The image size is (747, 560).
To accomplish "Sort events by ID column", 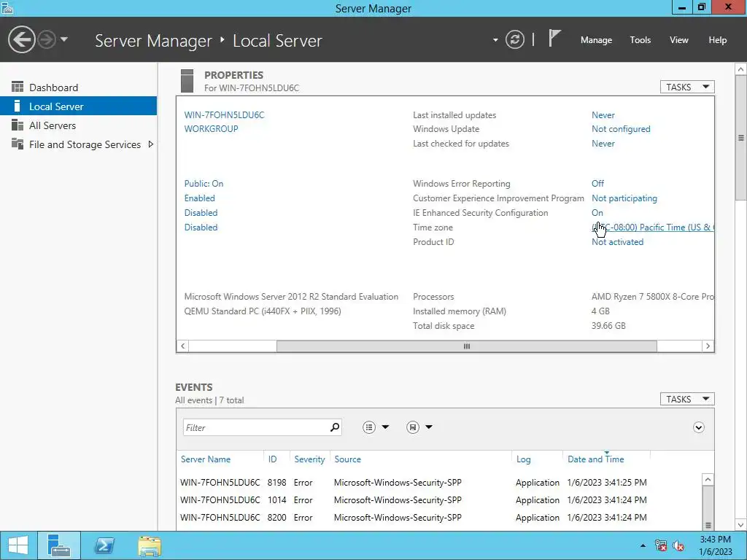I will point(272,459).
